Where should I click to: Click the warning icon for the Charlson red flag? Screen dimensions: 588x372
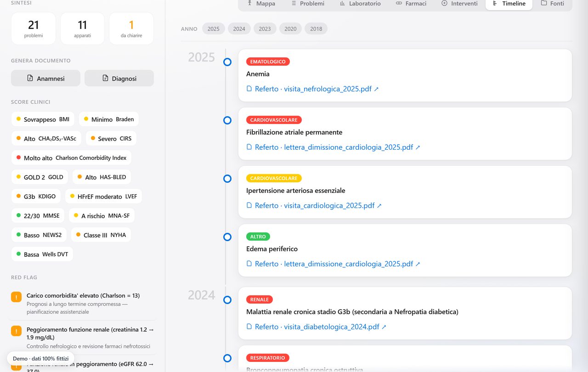coord(16,297)
